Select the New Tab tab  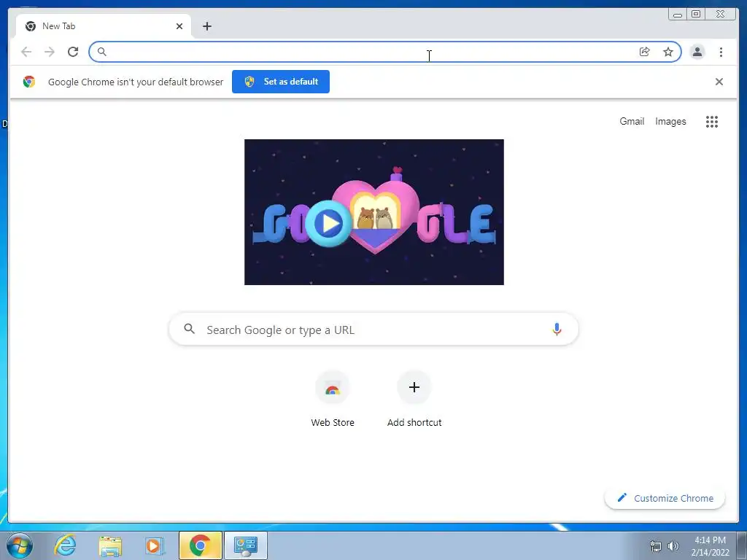[x=104, y=26]
